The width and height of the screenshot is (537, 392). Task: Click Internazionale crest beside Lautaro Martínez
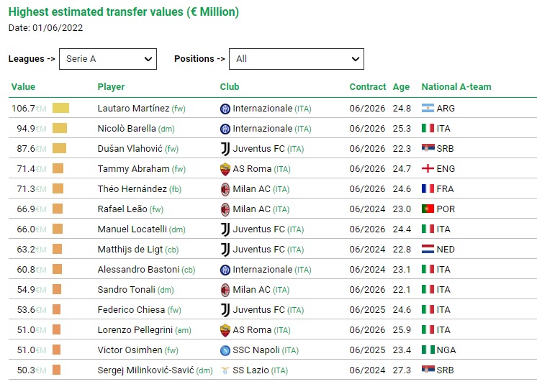point(225,109)
